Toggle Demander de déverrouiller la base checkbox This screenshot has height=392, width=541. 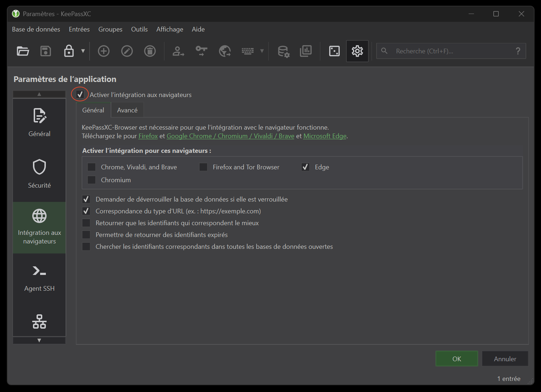86,199
